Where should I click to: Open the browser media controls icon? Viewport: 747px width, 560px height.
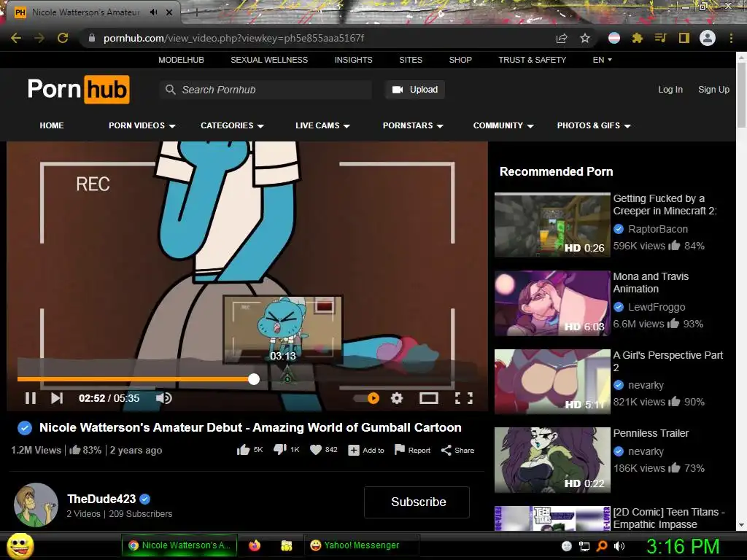pyautogui.click(x=660, y=38)
